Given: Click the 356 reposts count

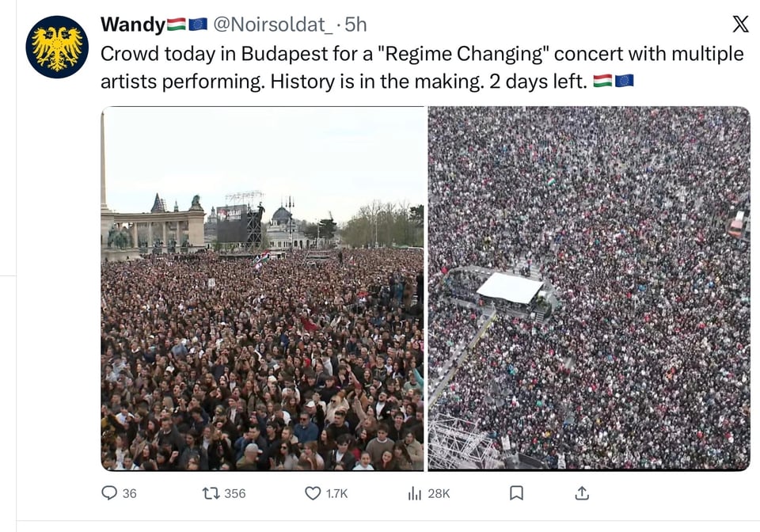Looking at the screenshot, I should click(x=234, y=493).
